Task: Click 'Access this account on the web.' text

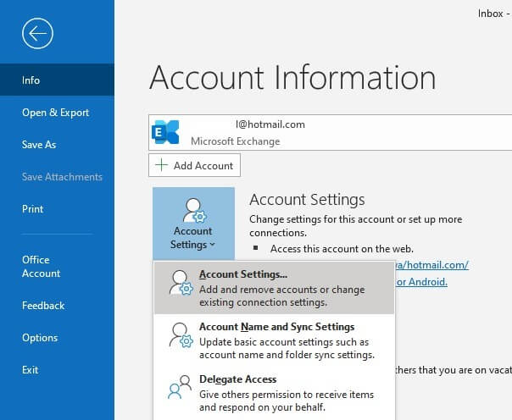Action: point(342,249)
